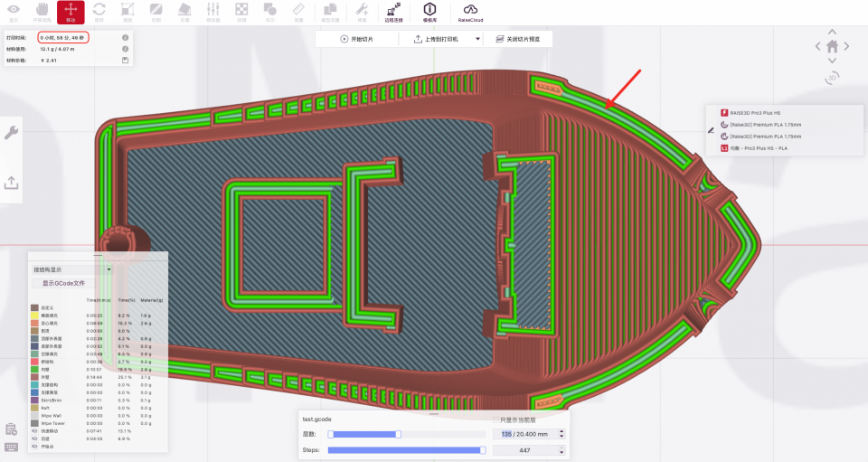Open the RaiseCloud icon in toolbar
Image resolution: width=868 pixels, height=462 pixels.
470,12
